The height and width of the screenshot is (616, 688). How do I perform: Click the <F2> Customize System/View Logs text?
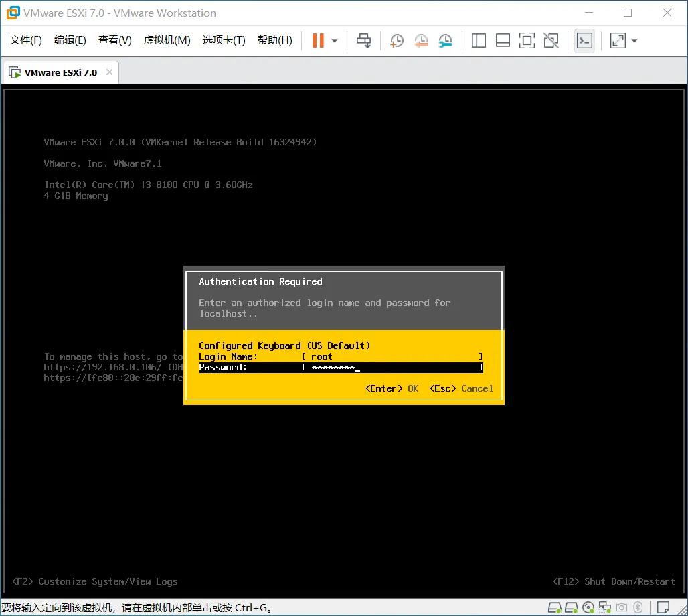[95, 581]
